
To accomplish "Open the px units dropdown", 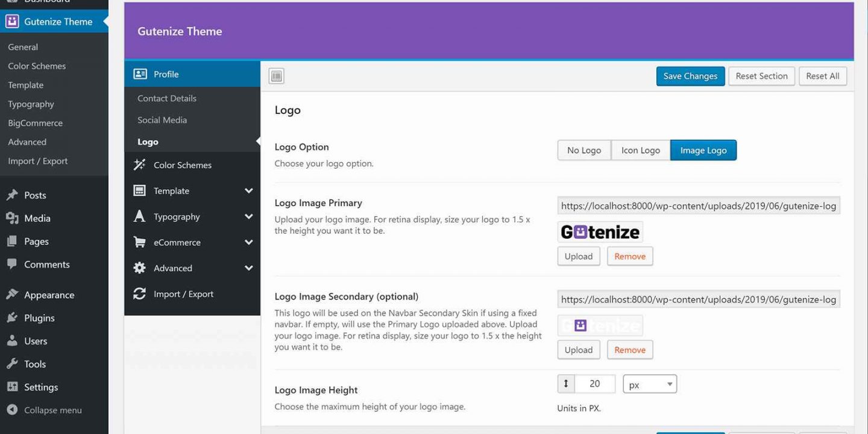I will coord(649,385).
